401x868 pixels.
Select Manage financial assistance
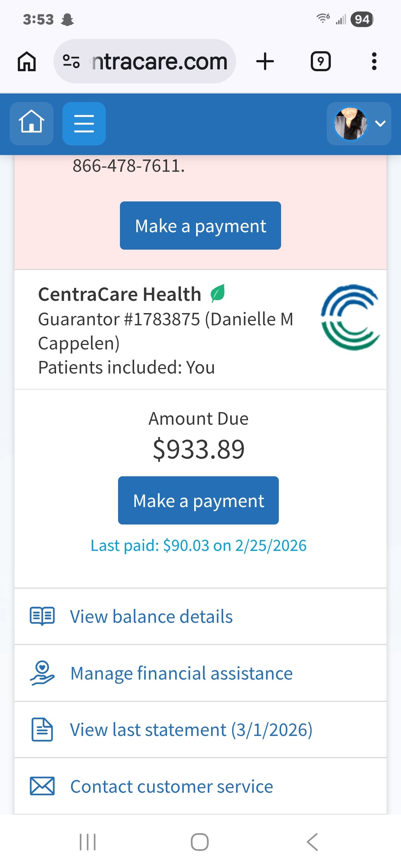pos(181,673)
